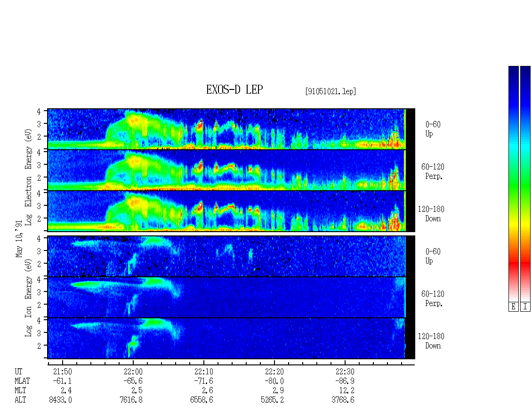Click the ALT value "7616.8"
The image size is (532, 412).
tap(131, 400)
